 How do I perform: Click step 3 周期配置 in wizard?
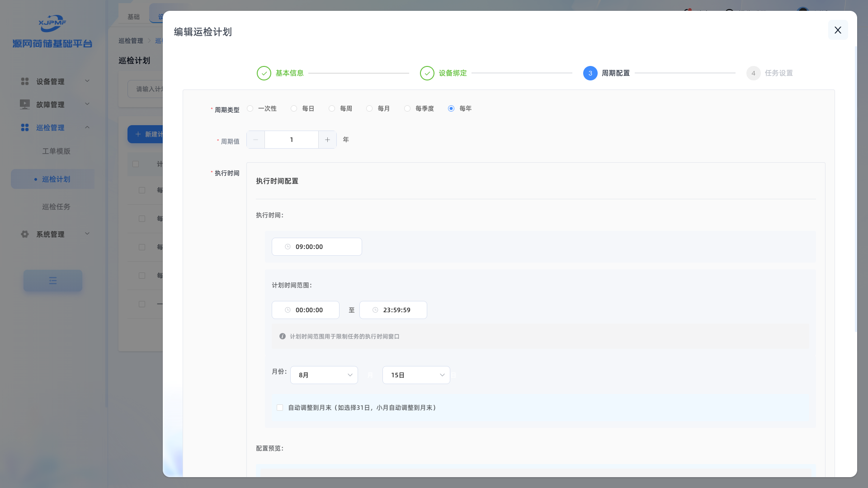click(590, 73)
